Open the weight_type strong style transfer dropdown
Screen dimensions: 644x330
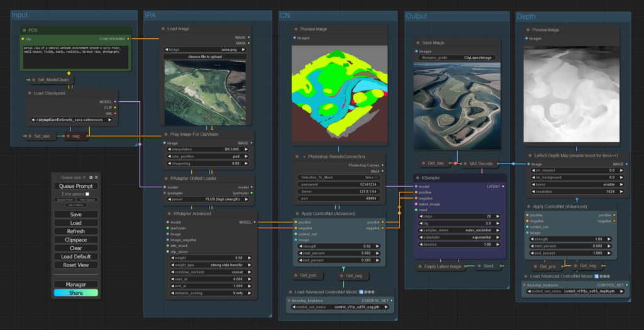[210, 265]
